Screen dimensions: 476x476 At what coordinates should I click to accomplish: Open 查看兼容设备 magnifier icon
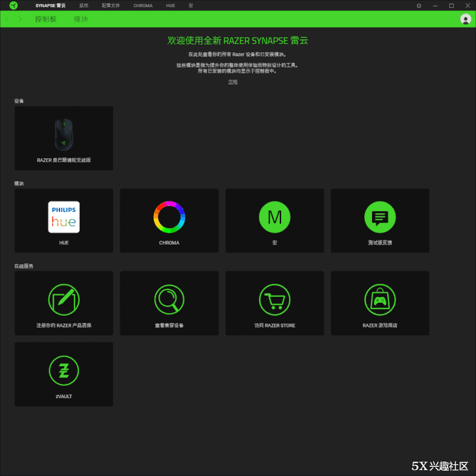[169, 299]
